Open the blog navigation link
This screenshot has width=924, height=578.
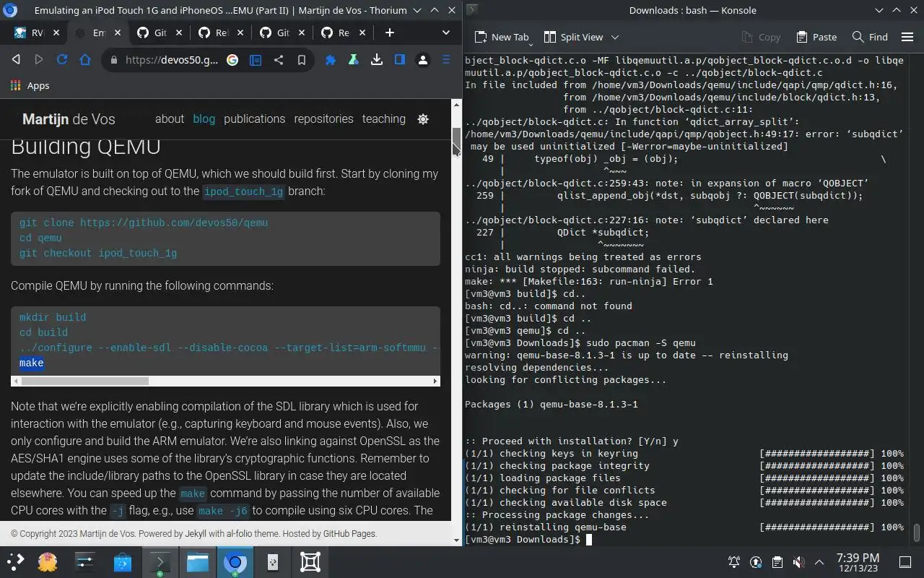tap(204, 119)
